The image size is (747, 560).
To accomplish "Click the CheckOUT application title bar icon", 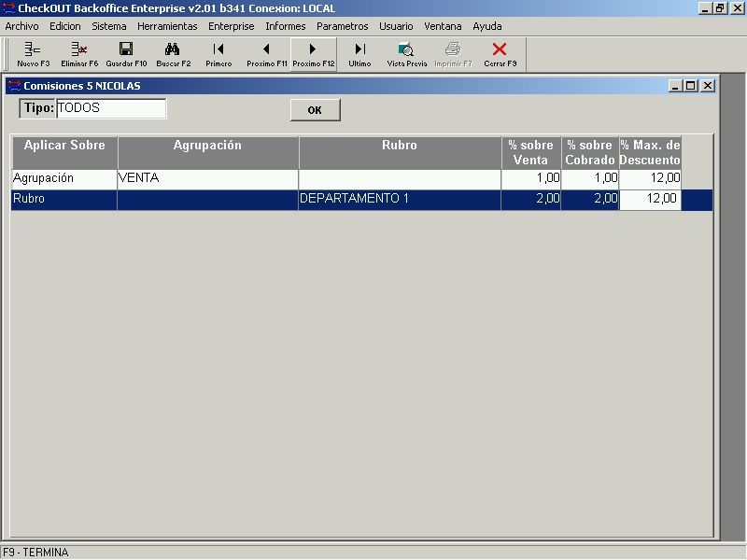I will tap(8, 8).
